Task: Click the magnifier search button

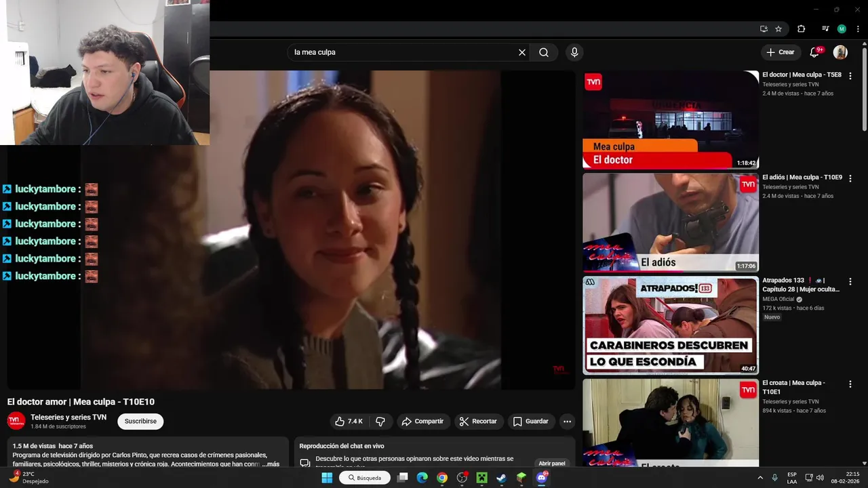Action: pyautogui.click(x=544, y=52)
